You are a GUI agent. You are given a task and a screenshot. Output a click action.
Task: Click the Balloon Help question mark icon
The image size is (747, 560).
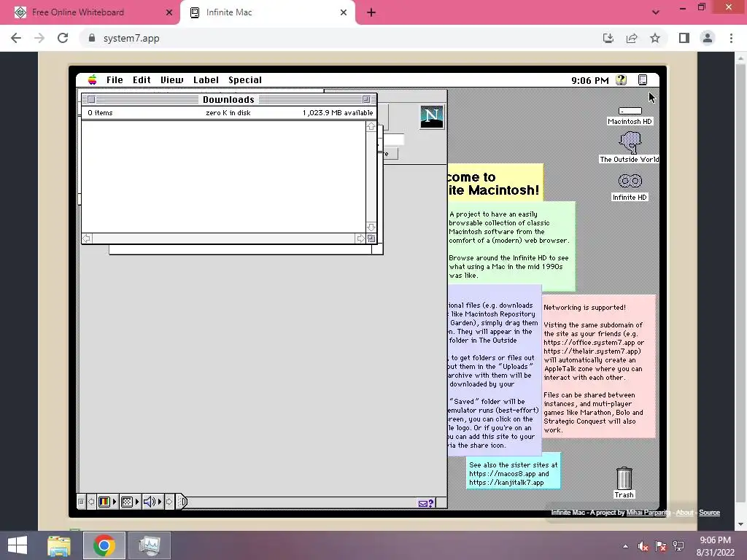tap(622, 80)
